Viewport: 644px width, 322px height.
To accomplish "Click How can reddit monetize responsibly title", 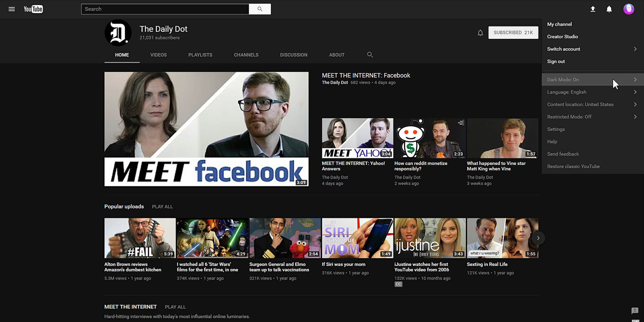I will coord(421,166).
